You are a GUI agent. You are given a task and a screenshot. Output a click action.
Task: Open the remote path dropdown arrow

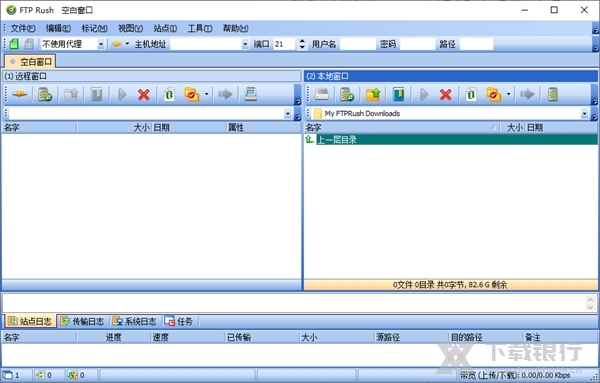[x=288, y=114]
